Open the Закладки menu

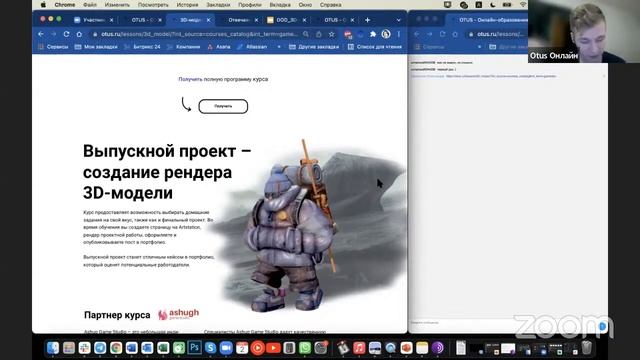point(218,5)
